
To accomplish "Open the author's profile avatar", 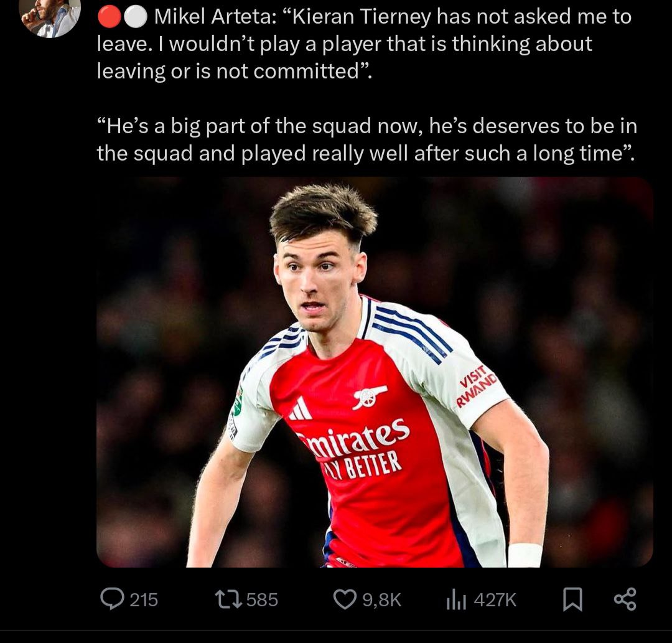I will pyautogui.click(x=50, y=16).
